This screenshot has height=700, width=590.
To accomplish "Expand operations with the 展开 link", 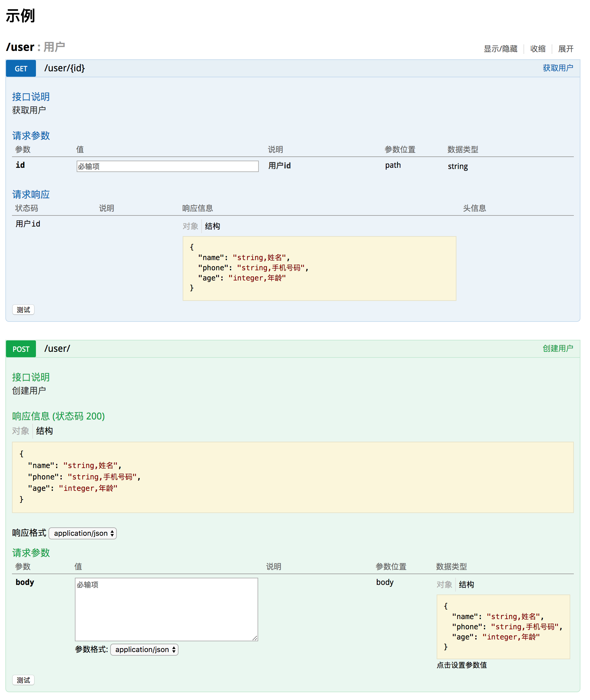I will click(565, 49).
